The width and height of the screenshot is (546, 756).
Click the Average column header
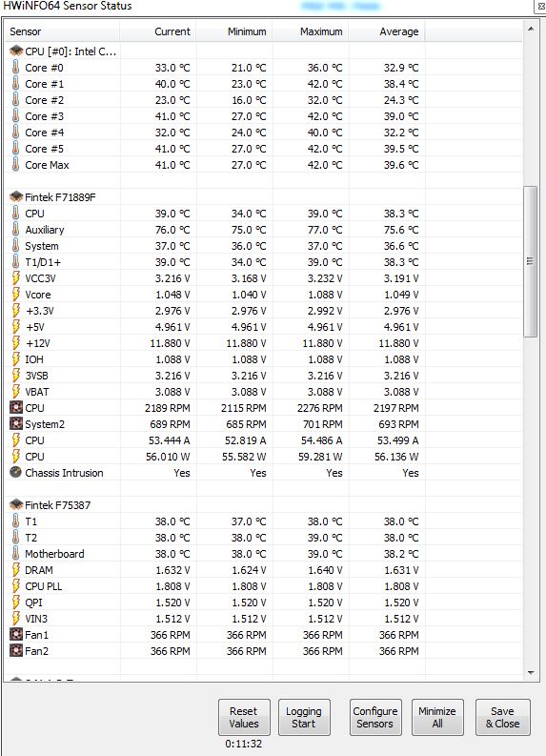pos(387,31)
